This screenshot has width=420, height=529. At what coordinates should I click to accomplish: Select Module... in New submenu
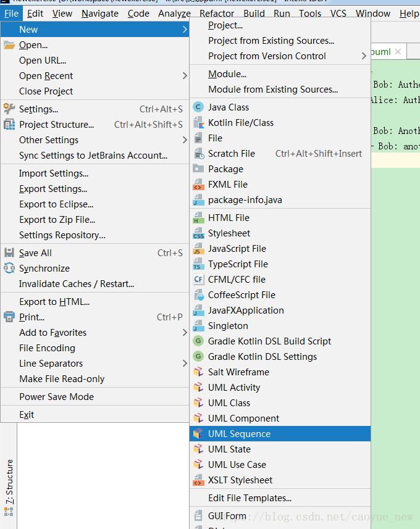pos(280,74)
